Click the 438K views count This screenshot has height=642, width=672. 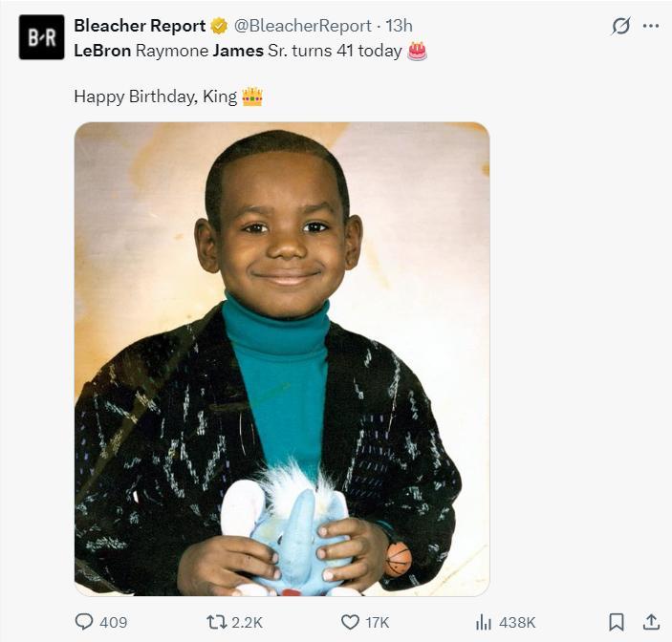pos(517,622)
